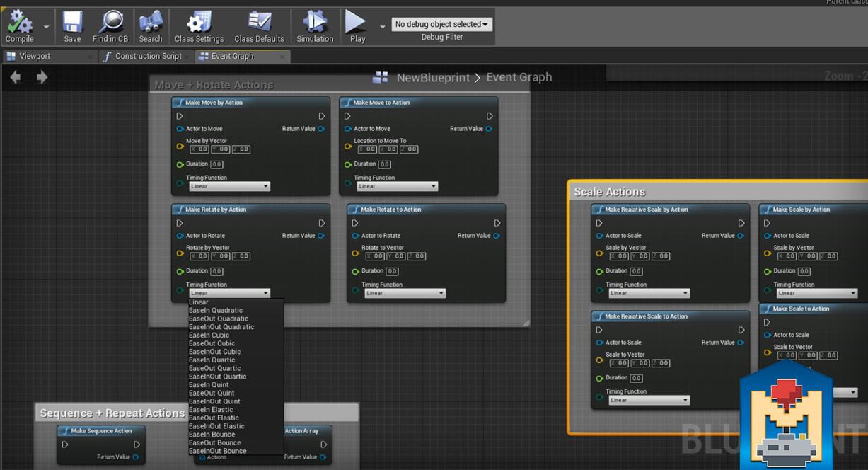
Task: Click the Scale Actions comment header
Action: (x=610, y=192)
